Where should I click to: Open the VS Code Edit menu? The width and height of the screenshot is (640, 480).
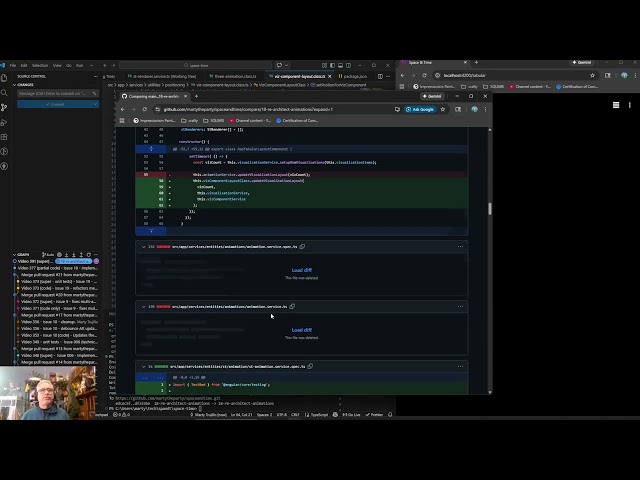point(24,65)
